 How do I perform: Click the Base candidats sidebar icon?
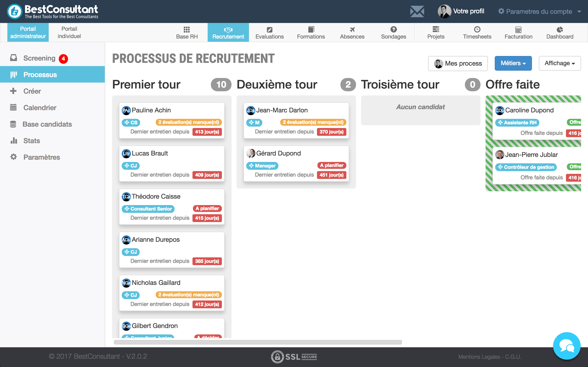[x=13, y=124]
